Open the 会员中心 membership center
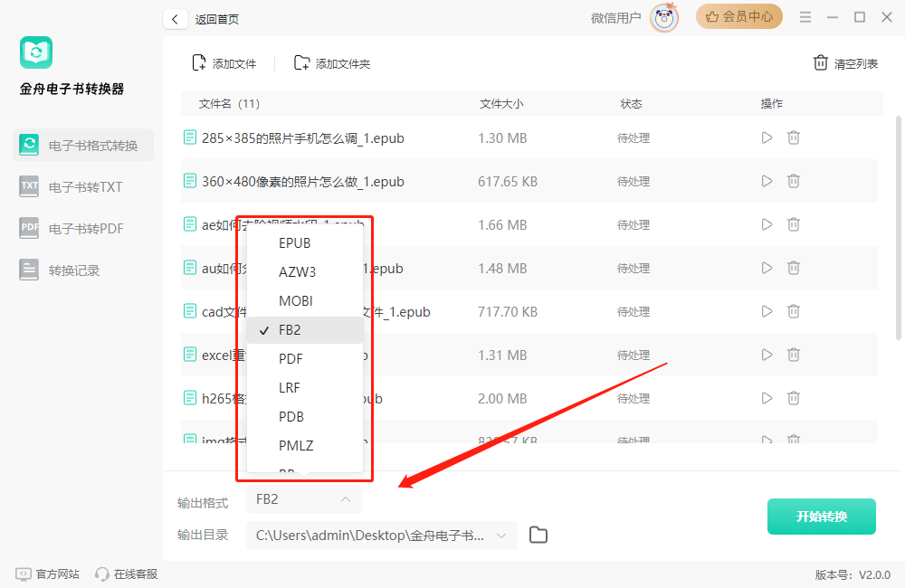 [x=739, y=16]
